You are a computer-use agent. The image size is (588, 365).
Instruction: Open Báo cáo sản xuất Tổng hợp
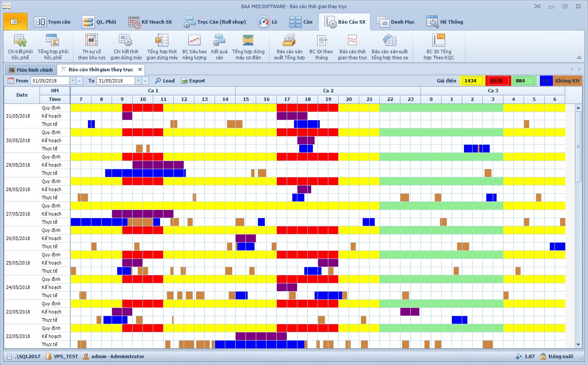[289, 47]
